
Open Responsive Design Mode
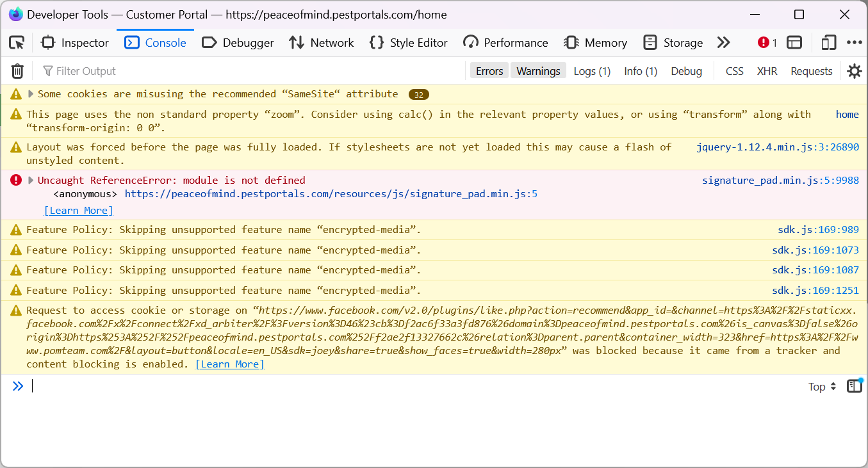[828, 42]
